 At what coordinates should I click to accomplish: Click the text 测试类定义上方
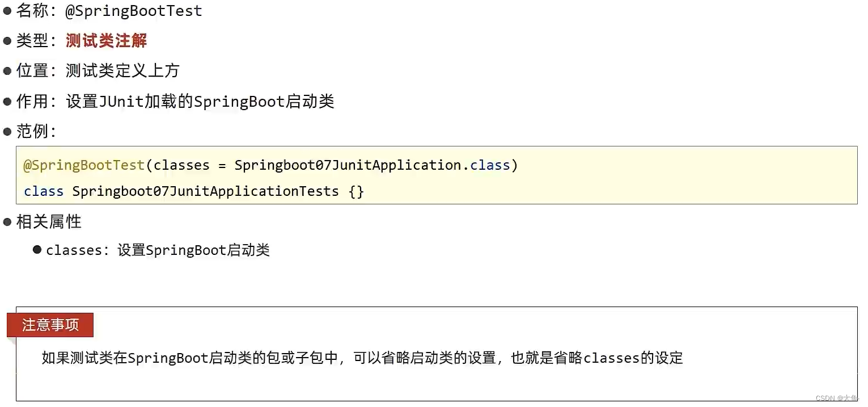[123, 71]
